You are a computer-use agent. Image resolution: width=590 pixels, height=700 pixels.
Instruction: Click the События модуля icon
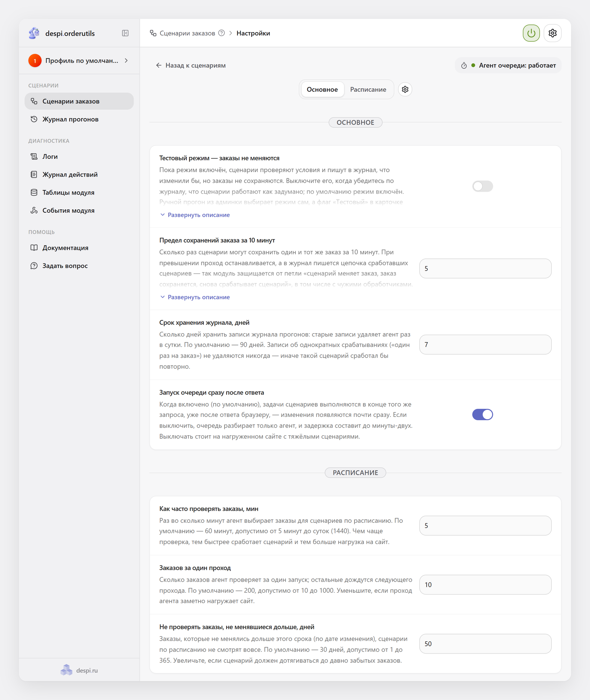pos(34,210)
